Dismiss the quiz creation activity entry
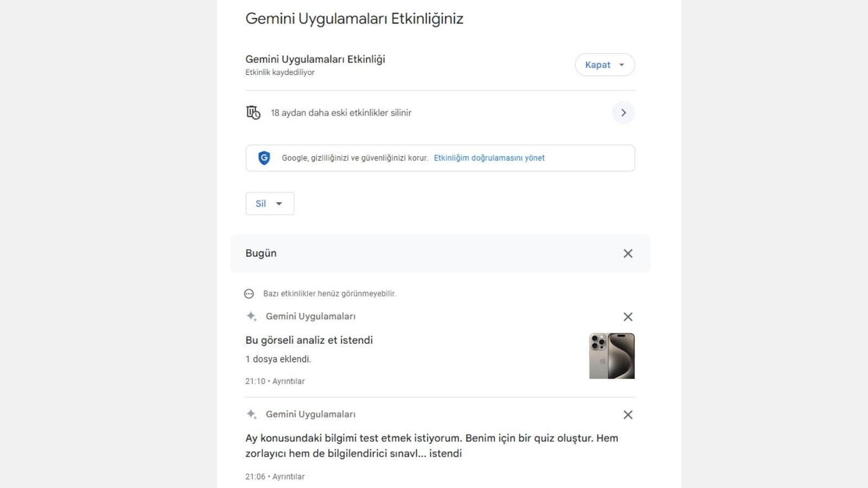Image resolution: width=868 pixels, height=488 pixels. [628, 414]
